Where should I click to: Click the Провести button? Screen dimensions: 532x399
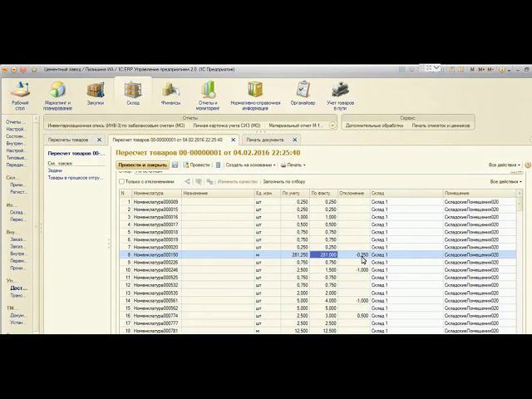196,165
